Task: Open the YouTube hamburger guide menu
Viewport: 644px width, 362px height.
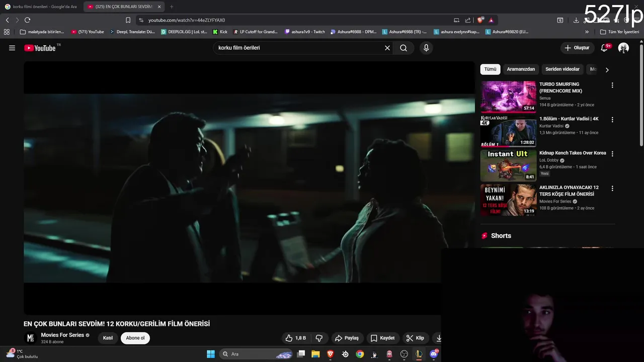Action: [x=12, y=48]
